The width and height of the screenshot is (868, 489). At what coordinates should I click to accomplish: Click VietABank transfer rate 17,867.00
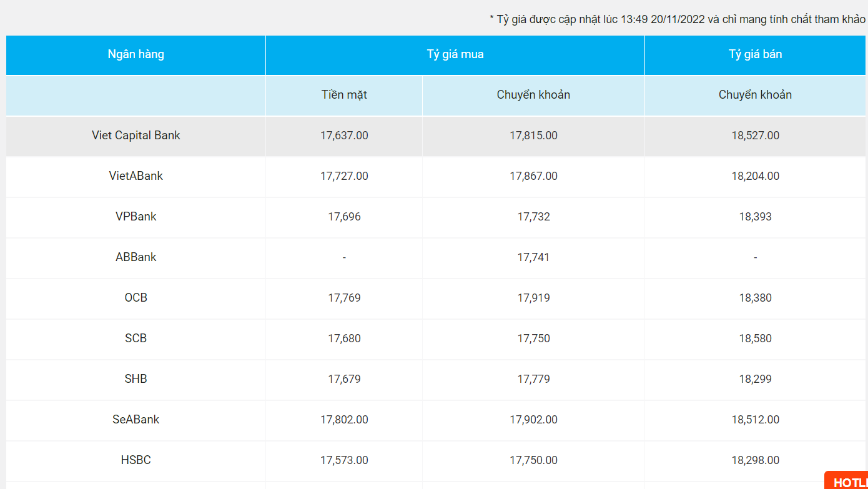[533, 176]
